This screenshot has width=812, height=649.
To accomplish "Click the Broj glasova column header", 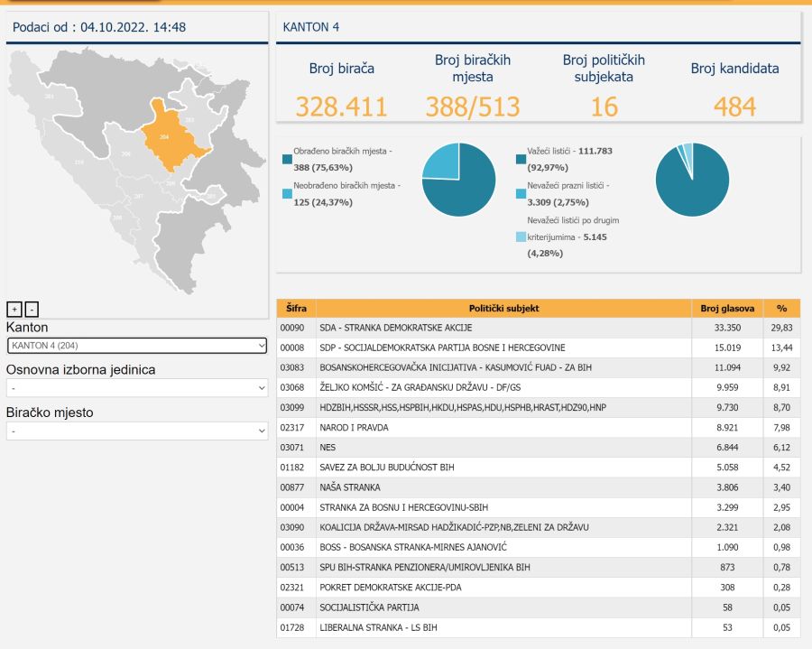I will coord(727,308).
